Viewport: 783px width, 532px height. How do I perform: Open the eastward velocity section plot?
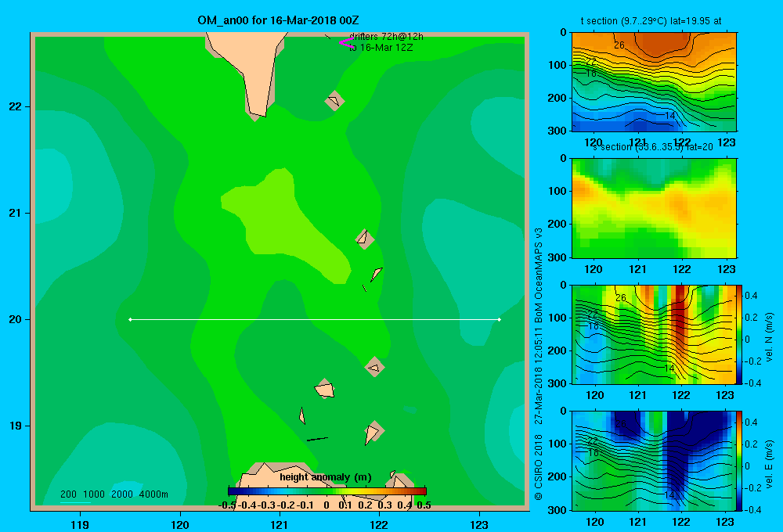654,461
